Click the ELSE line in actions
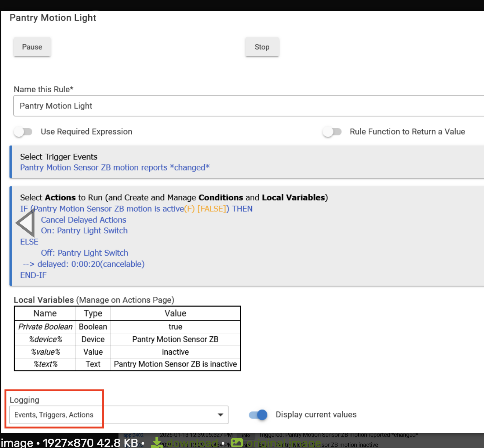This screenshot has height=448, width=484. [x=29, y=242]
